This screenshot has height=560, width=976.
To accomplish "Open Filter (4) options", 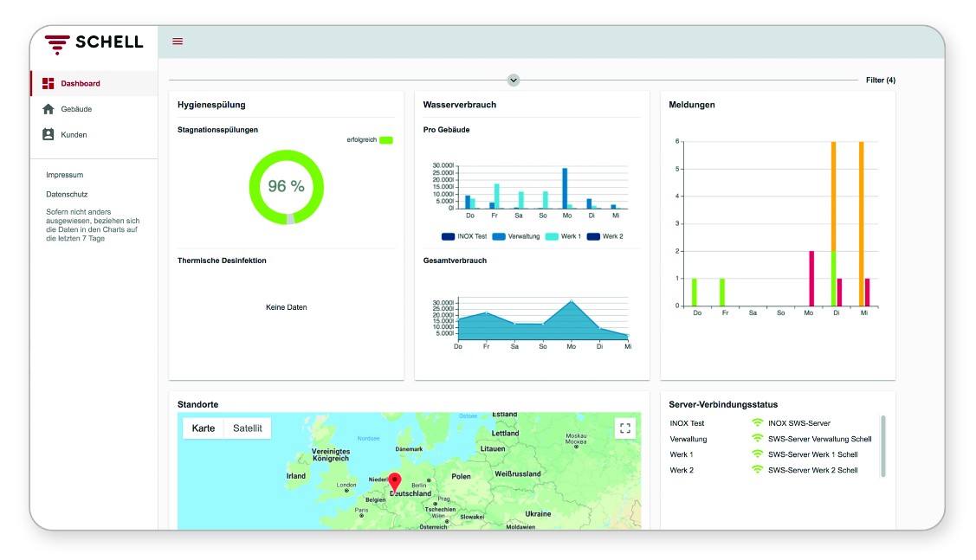I will pyautogui.click(x=880, y=80).
